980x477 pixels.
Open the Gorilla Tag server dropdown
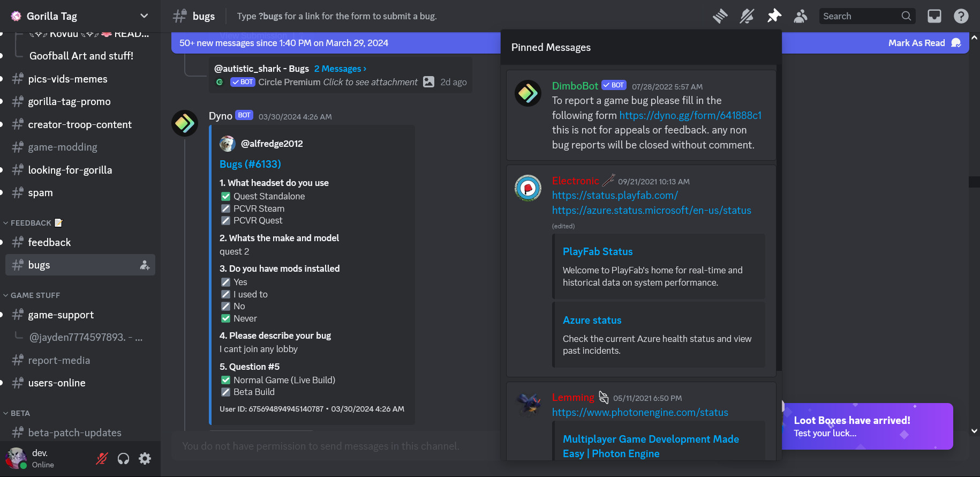[144, 16]
